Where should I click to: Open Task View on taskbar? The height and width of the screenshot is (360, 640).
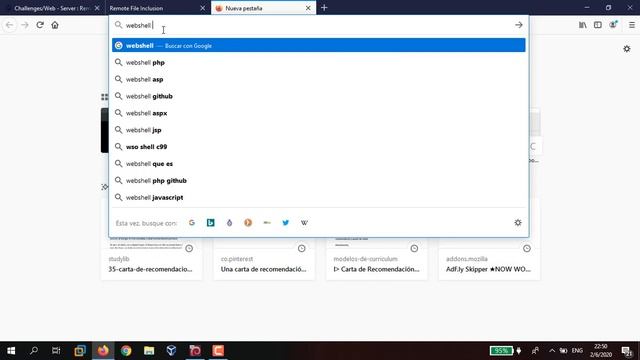pos(56,351)
